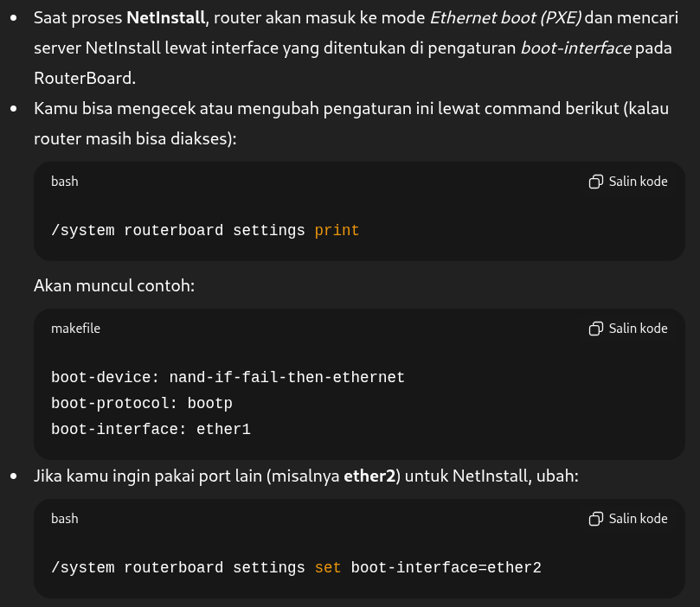Click the copy icon above the print command
This screenshot has width=700, height=607.
595,182
